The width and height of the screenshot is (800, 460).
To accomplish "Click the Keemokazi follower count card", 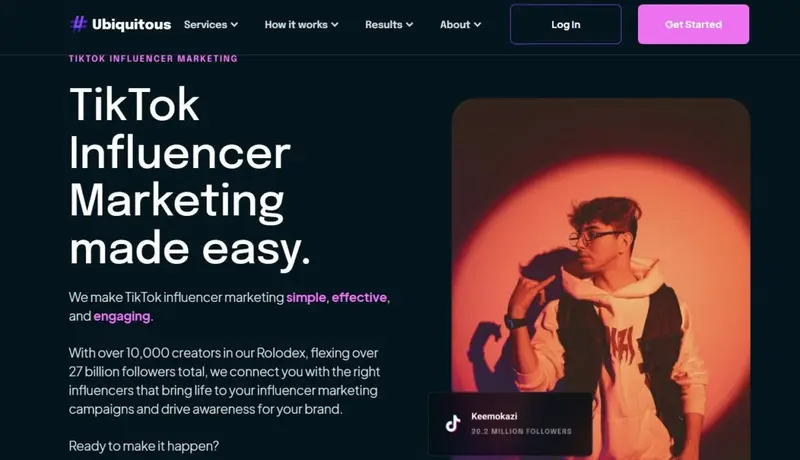I will point(510,423).
